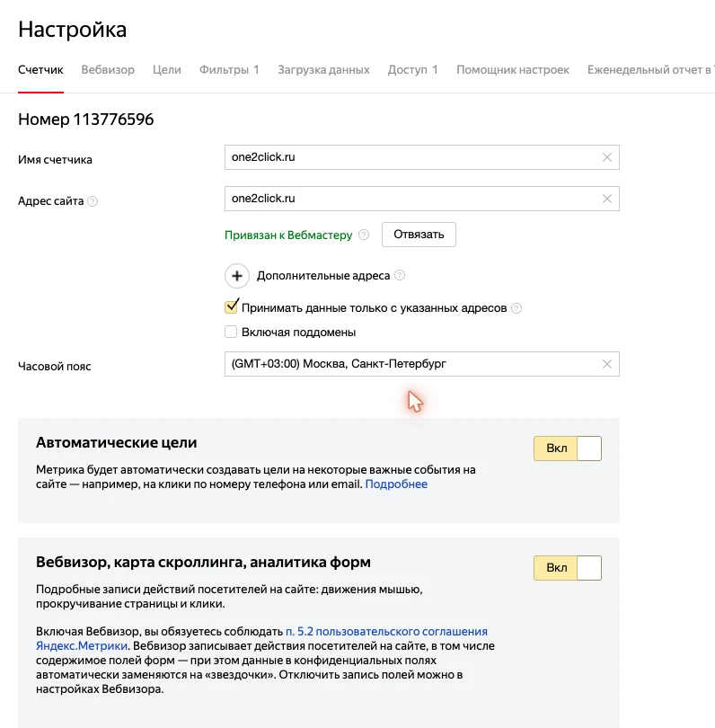Screen dimensions: 715x728
Task: Open the Помощник настроек tab
Action: tap(513, 69)
